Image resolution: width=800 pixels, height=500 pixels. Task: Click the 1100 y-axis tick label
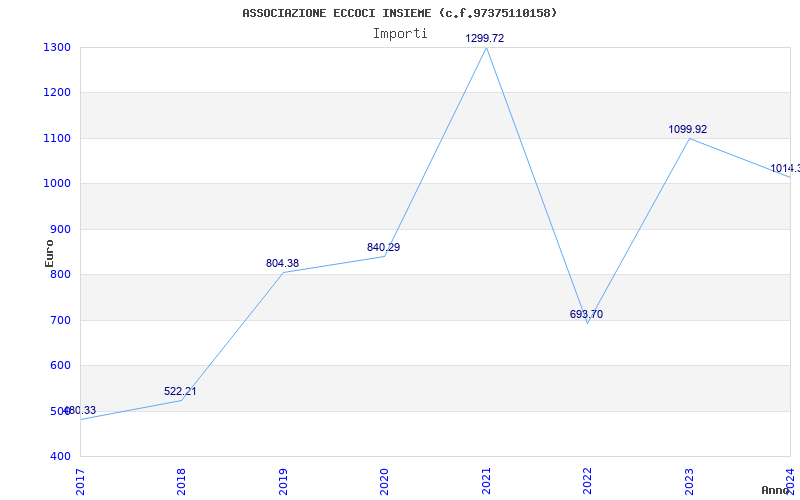[57, 138]
